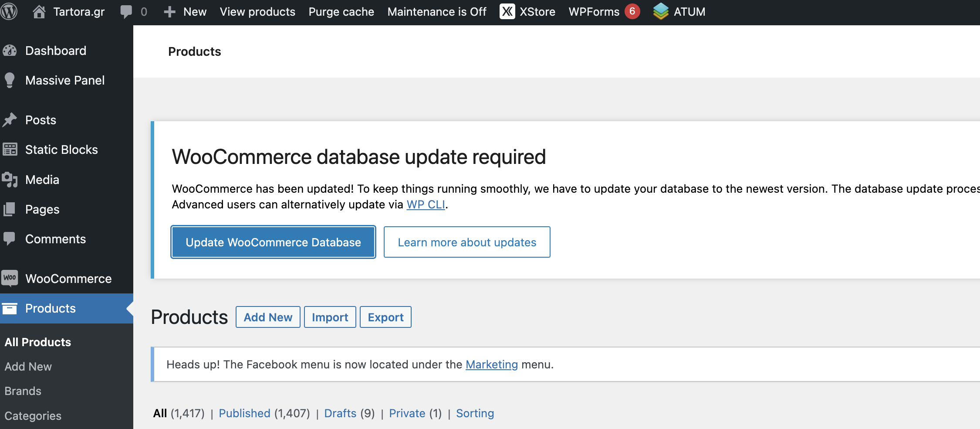Click the WordPress logo icon
The width and height of the screenshot is (980, 429).
tap(9, 12)
